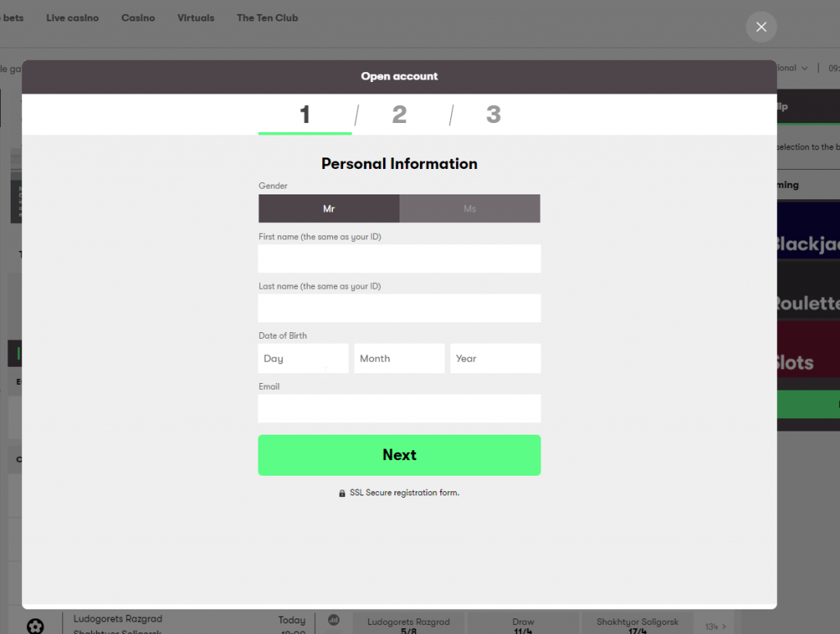Open the Month dropdown

[399, 358]
